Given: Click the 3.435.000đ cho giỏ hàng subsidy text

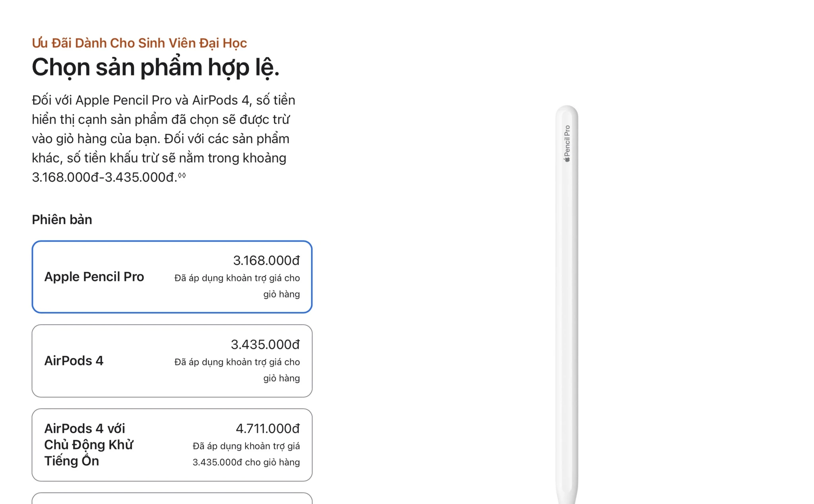Looking at the screenshot, I should [x=246, y=462].
